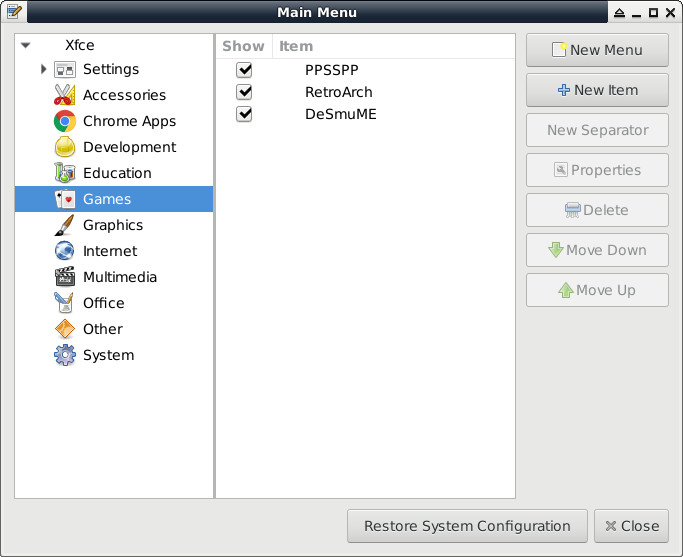The image size is (683, 557).
Task: Click the Show column header
Action: tap(243, 46)
